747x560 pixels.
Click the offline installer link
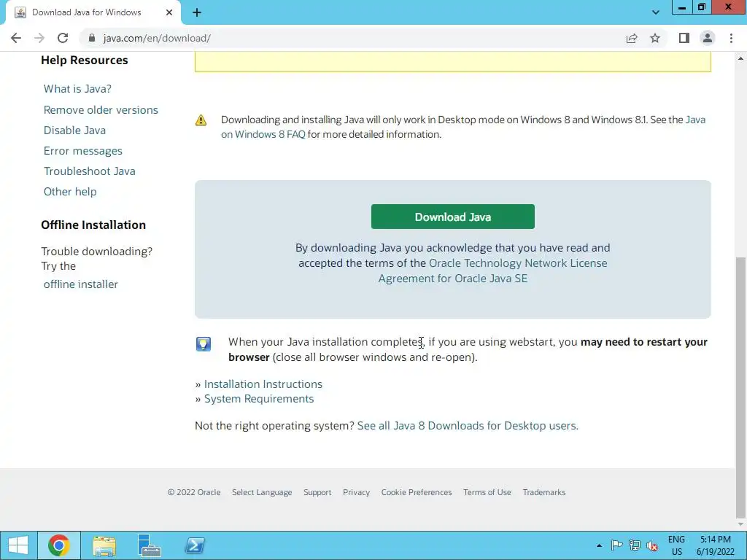[x=80, y=284]
